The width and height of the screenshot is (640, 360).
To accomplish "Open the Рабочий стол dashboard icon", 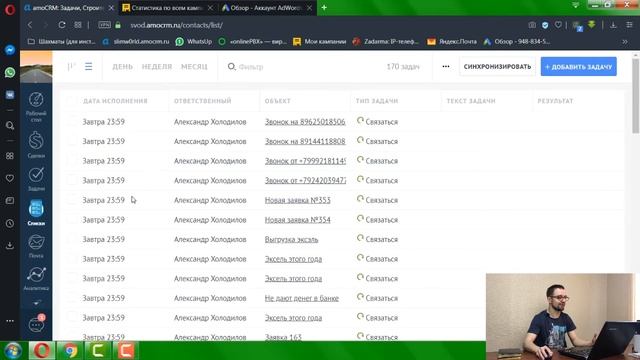I will (x=36, y=107).
